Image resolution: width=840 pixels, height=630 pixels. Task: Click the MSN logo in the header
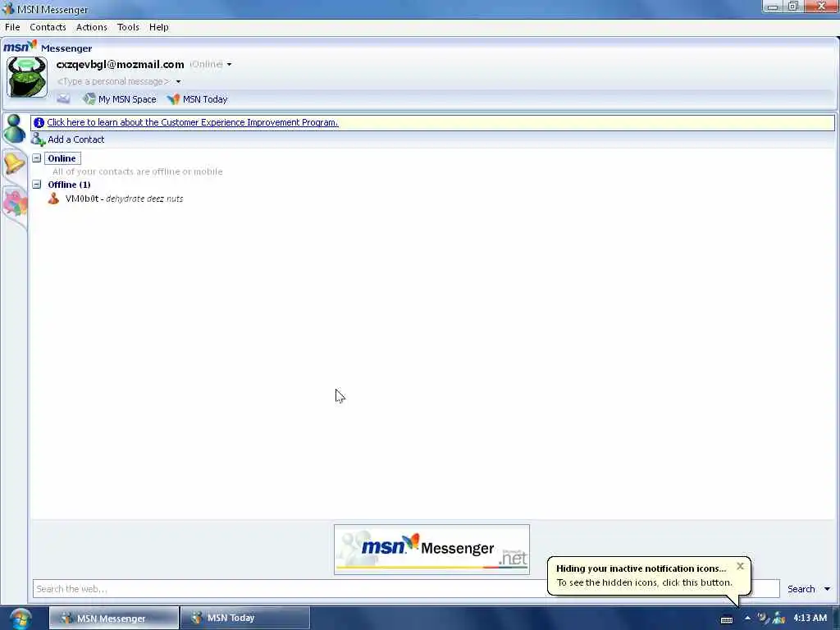(21, 47)
